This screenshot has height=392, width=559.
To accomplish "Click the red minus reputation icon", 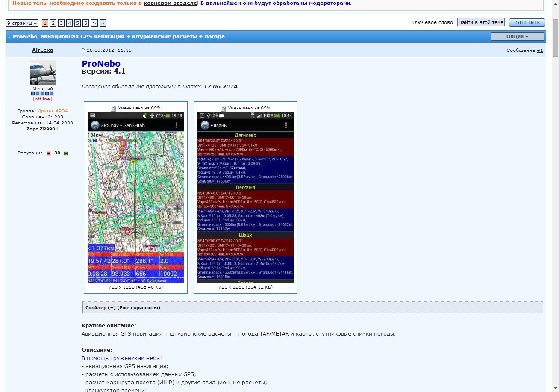I will click(49, 153).
